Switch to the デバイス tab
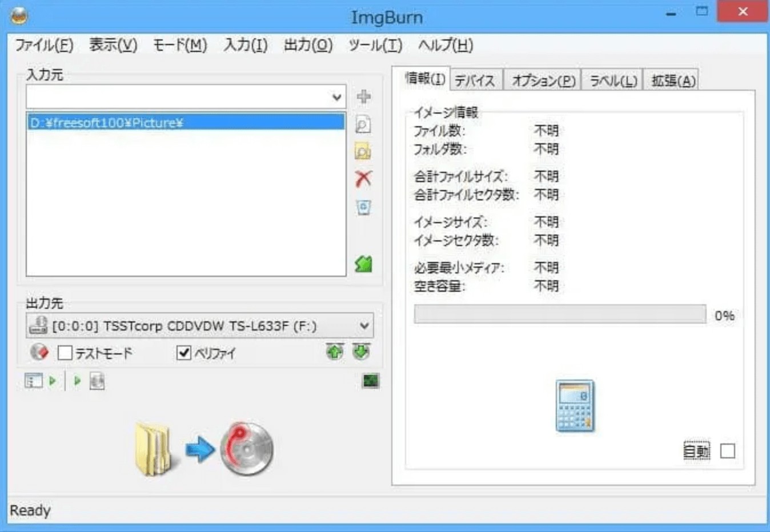Image resolution: width=770 pixels, height=532 pixels. coord(475,80)
